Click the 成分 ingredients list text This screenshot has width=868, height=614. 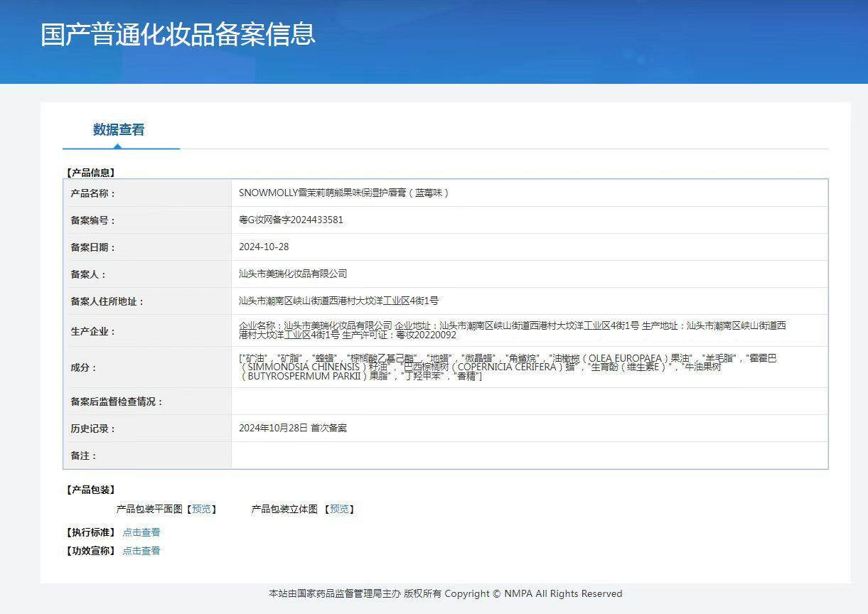(x=508, y=367)
